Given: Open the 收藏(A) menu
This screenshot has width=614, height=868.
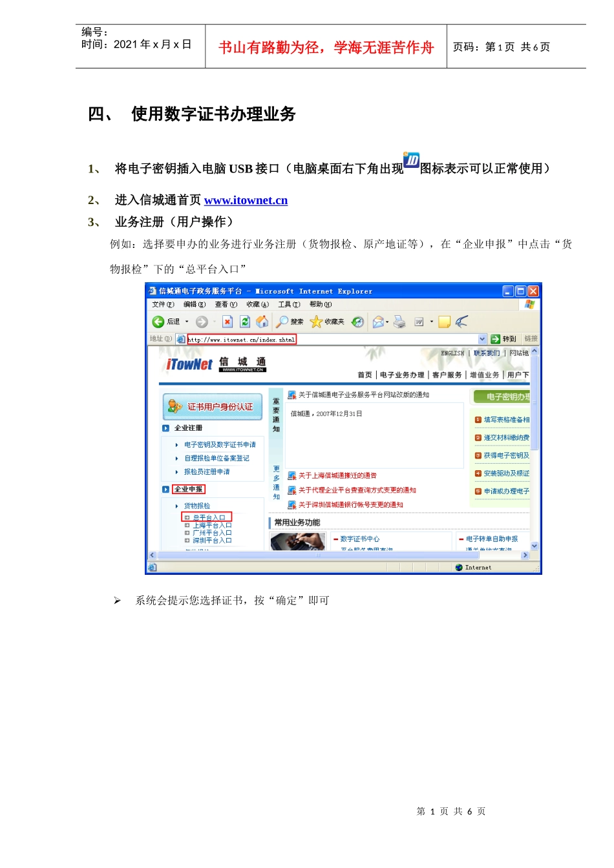Looking at the screenshot, I should 257,305.
